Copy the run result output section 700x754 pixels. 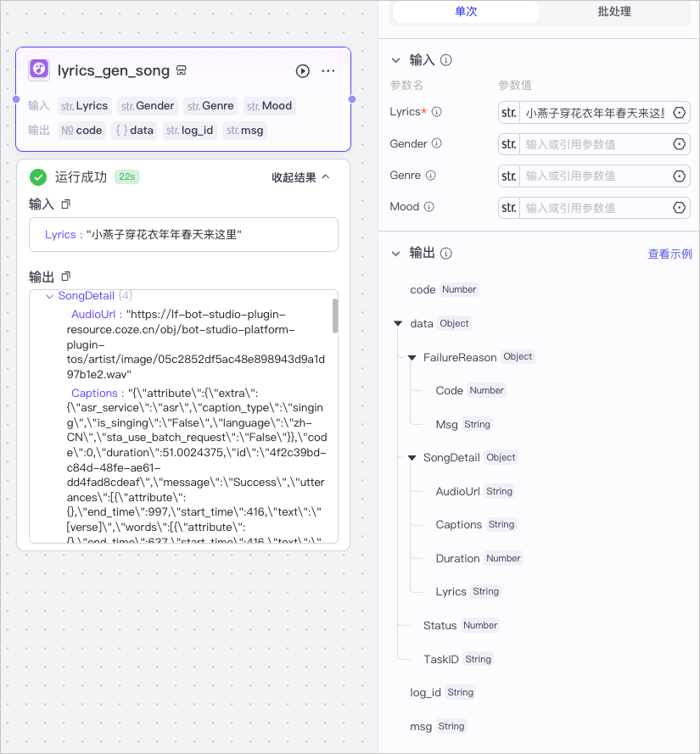pyautogui.click(x=66, y=276)
